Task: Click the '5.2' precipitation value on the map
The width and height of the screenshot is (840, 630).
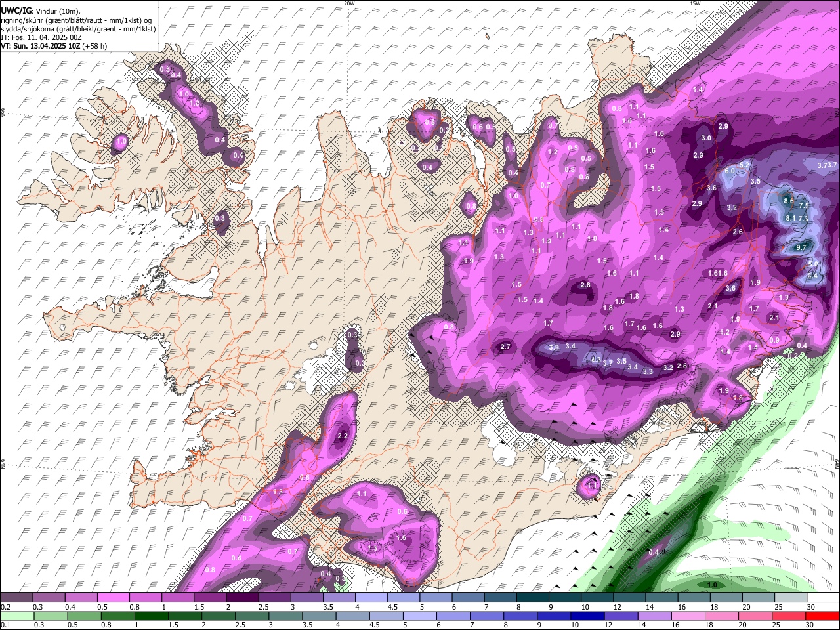Action: coord(745,165)
